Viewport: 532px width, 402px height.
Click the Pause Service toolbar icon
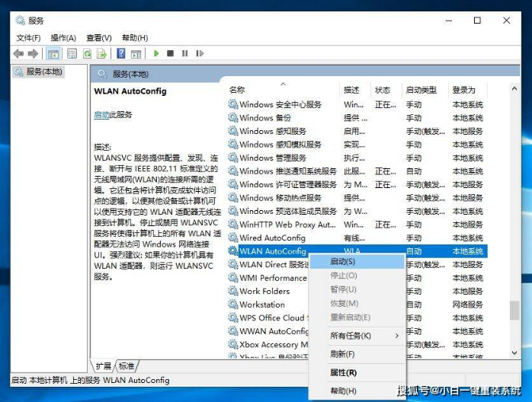coord(184,53)
